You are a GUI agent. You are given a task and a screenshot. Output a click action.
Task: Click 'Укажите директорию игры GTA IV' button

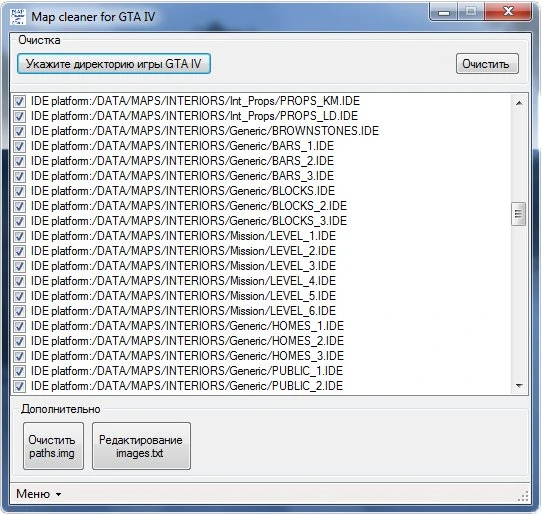[x=114, y=64]
